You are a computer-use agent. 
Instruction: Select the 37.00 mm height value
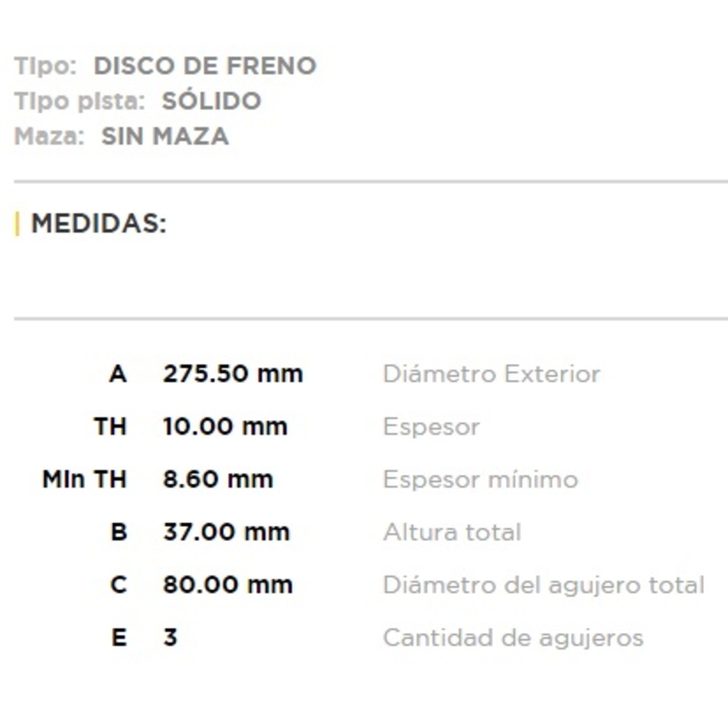click(226, 532)
